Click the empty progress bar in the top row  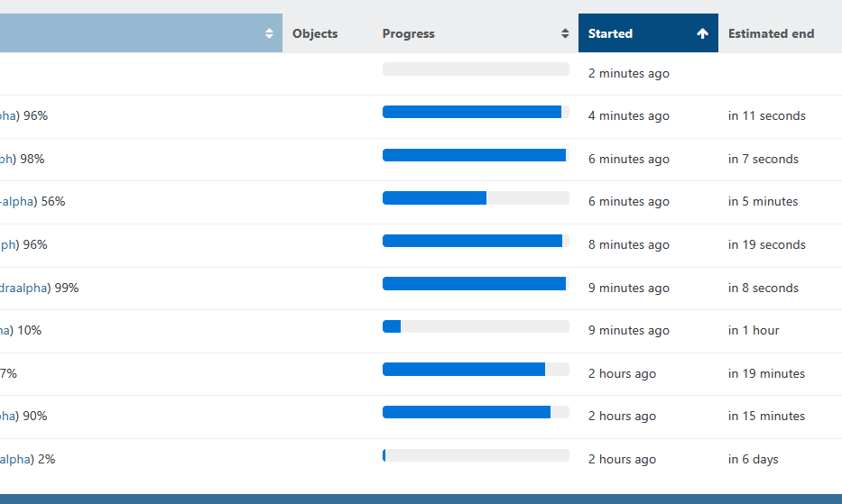tap(476, 69)
